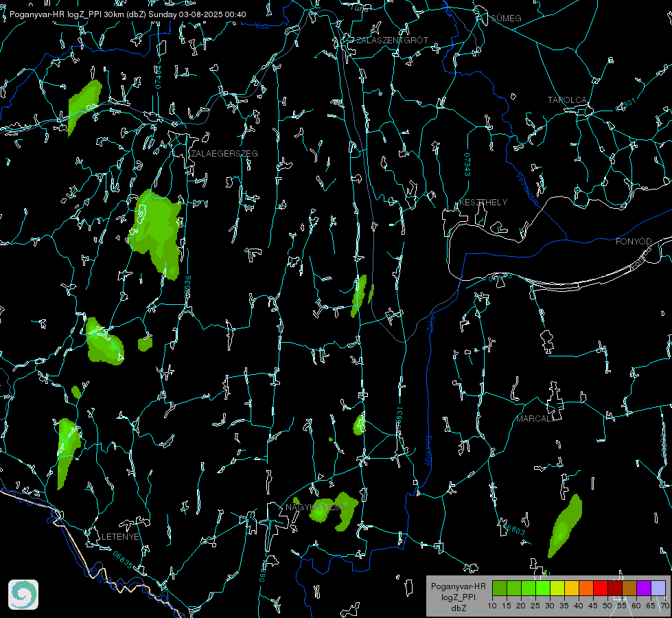
Task: Click the blue Somogy boundary label
Action: pyautogui.click(x=428, y=451)
